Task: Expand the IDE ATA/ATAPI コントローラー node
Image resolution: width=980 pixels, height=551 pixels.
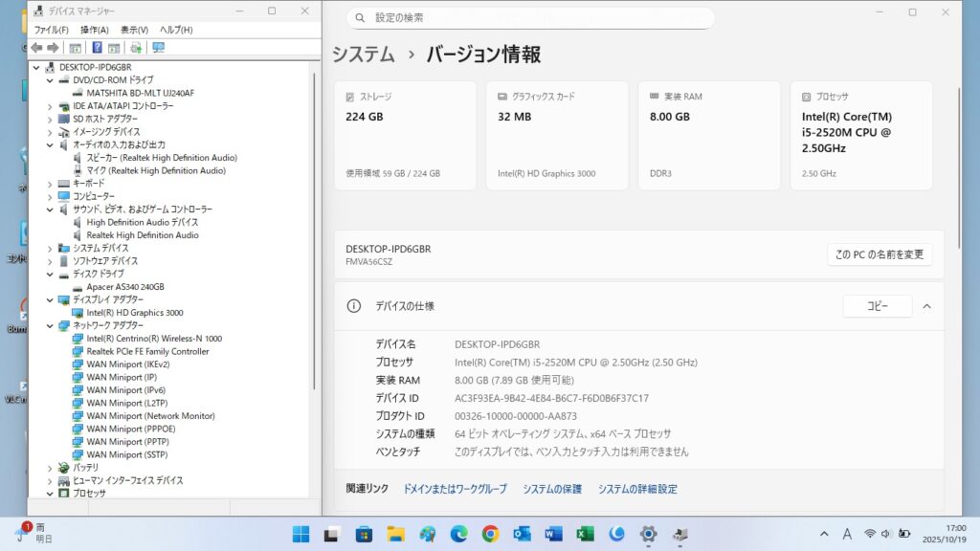Action: click(51, 106)
